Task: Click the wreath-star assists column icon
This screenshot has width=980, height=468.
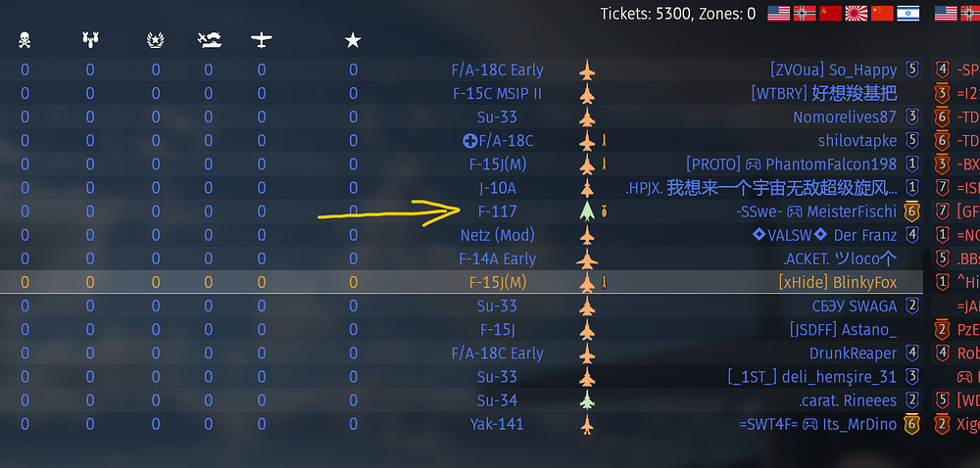Action: click(155, 40)
